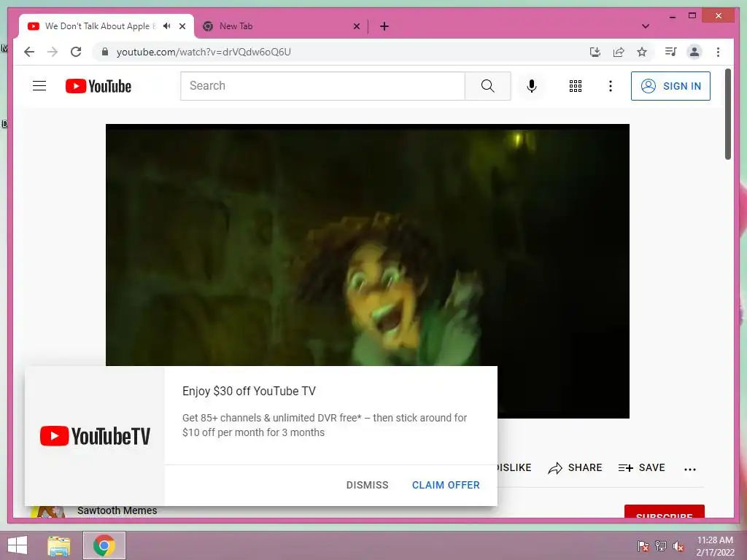Open File Explorer from the taskbar

pos(58,545)
